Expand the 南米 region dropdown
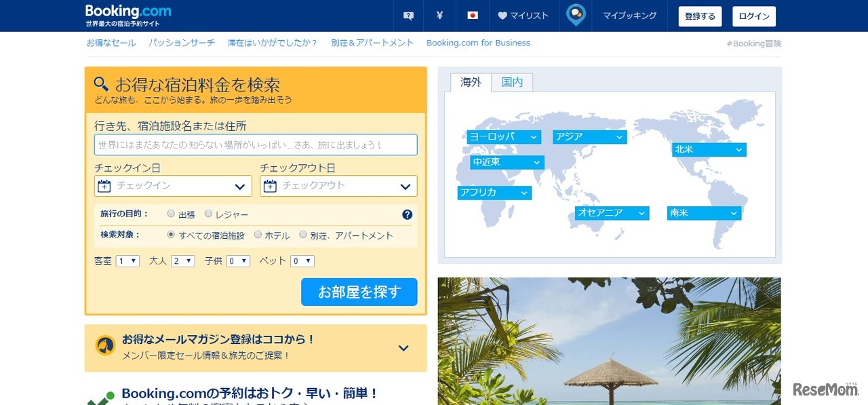The image size is (868, 405). 704,213
